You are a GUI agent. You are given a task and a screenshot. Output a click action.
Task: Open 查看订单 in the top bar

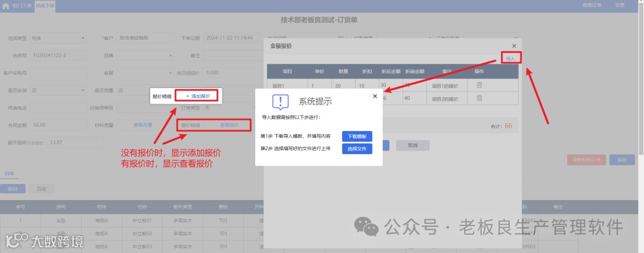pos(592,5)
